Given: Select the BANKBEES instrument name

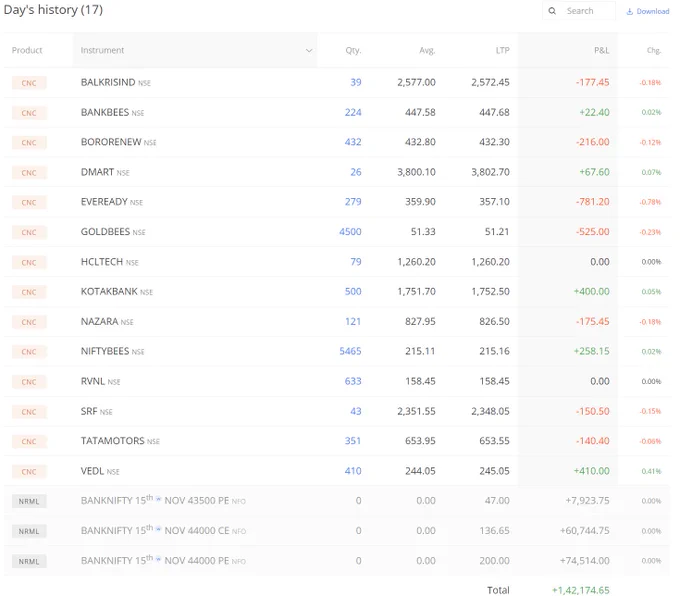Looking at the screenshot, I should (105, 112).
